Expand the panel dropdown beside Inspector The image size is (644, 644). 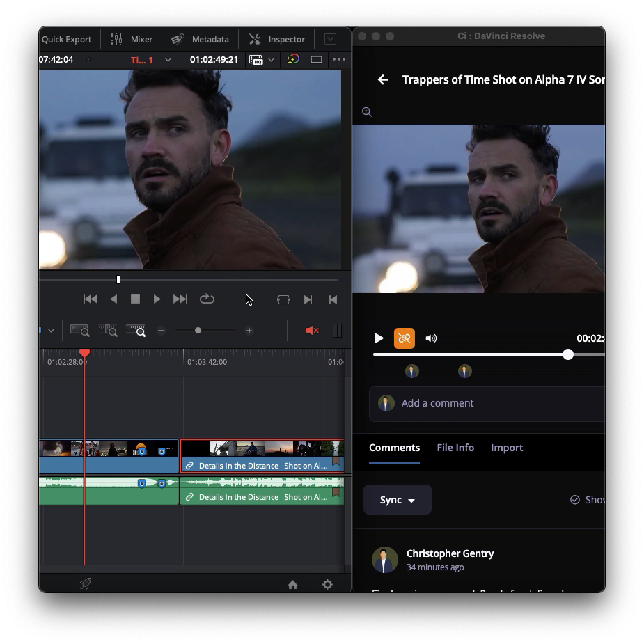click(x=330, y=39)
